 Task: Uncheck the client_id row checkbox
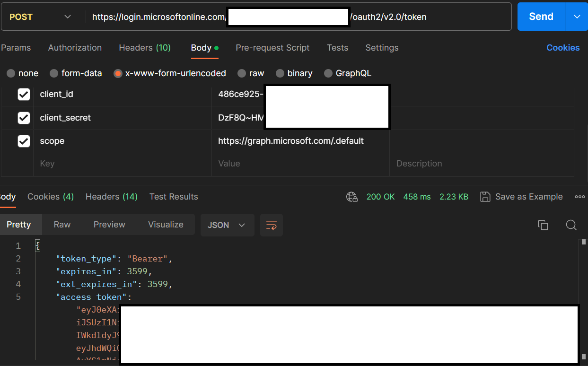coord(24,95)
